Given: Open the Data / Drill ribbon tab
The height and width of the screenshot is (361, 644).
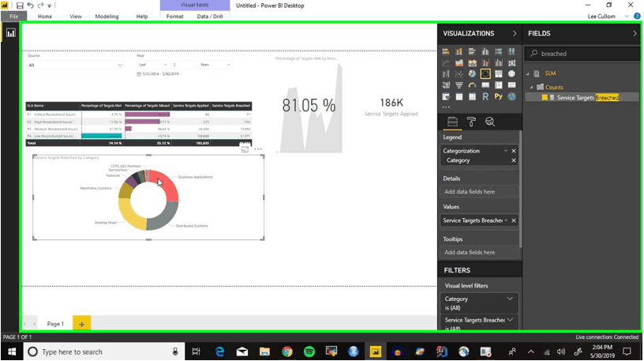Looking at the screenshot, I should coord(210,17).
